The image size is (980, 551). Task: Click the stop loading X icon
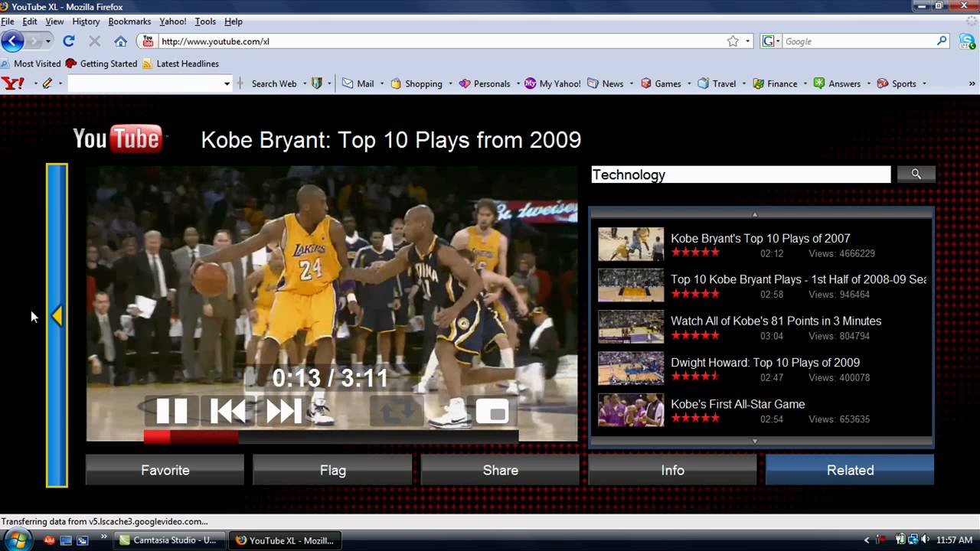click(95, 41)
